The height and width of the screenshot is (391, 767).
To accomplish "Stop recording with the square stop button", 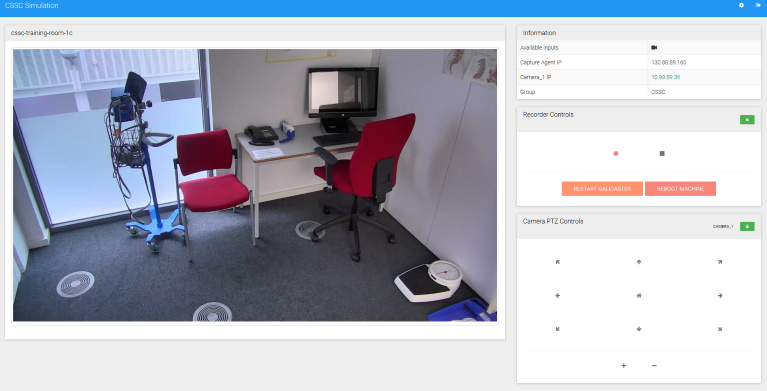I will pyautogui.click(x=662, y=154).
